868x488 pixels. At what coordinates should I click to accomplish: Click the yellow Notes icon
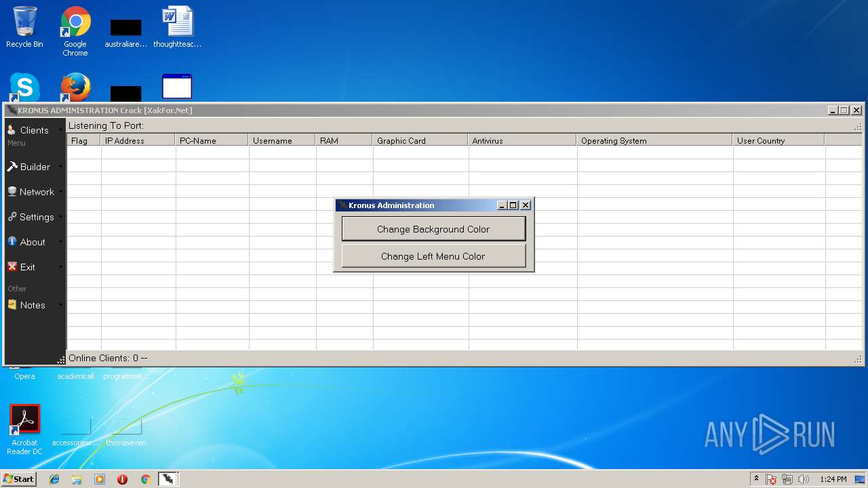12,304
